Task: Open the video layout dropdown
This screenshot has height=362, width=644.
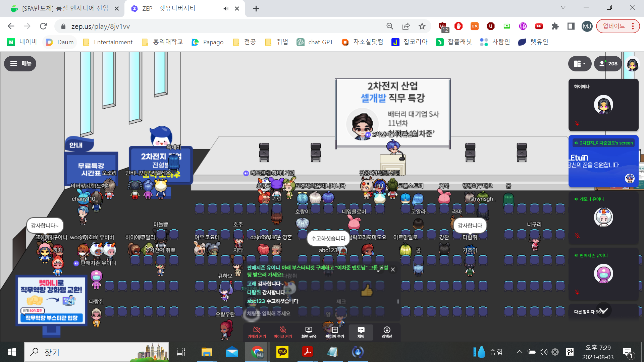Action: (x=580, y=64)
